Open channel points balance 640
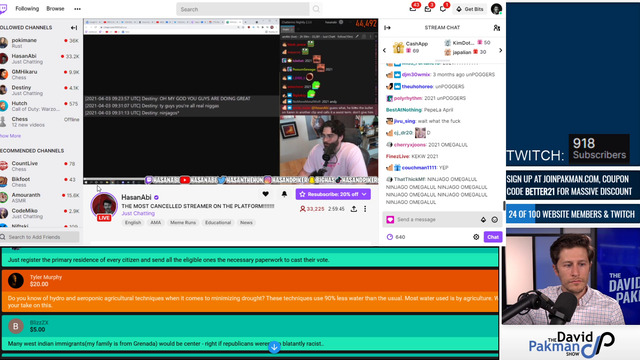Viewport: 640px width, 360px height. point(396,237)
